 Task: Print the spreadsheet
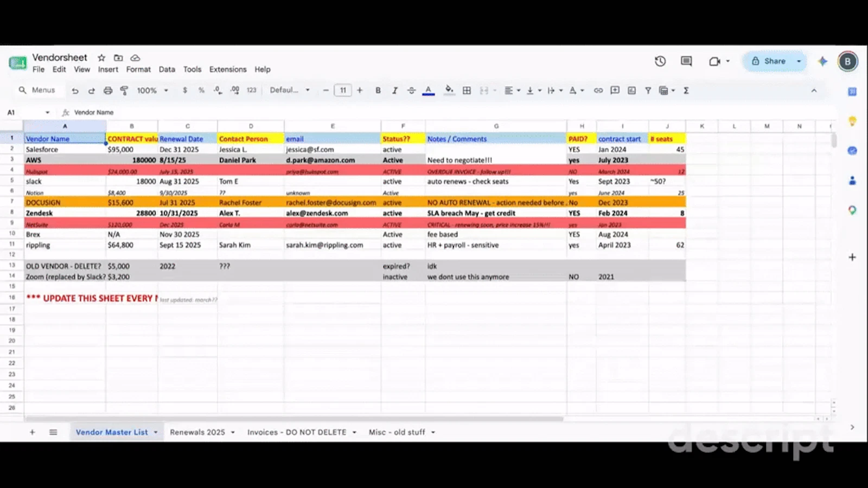tap(108, 91)
